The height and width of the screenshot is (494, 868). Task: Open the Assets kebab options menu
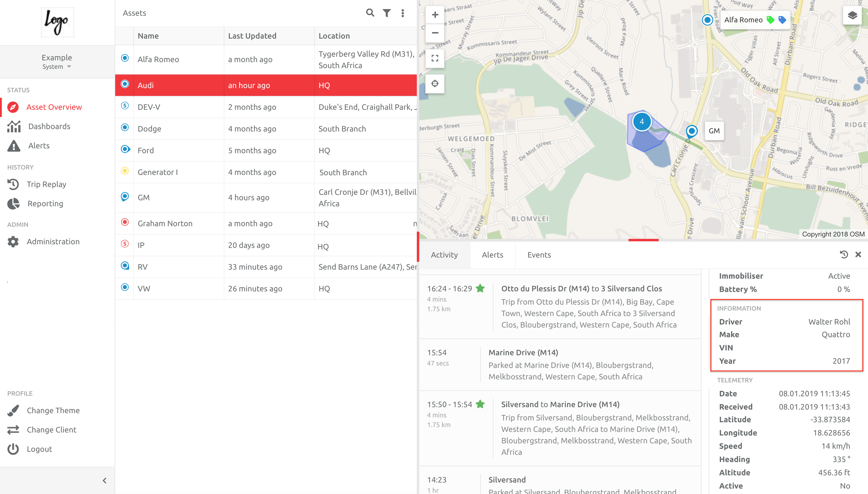click(403, 13)
